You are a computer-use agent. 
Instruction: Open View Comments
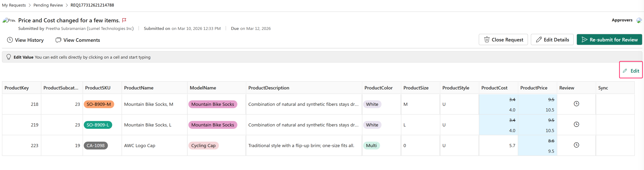[x=78, y=40]
